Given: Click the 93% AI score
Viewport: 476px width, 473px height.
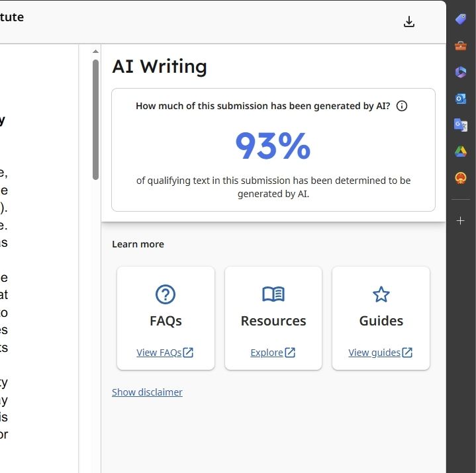Looking at the screenshot, I should click(273, 146).
